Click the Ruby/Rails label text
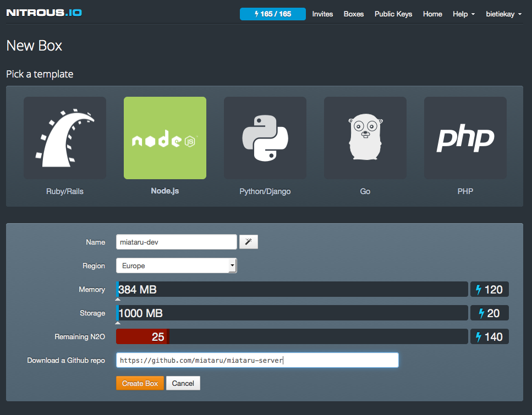 (65, 191)
